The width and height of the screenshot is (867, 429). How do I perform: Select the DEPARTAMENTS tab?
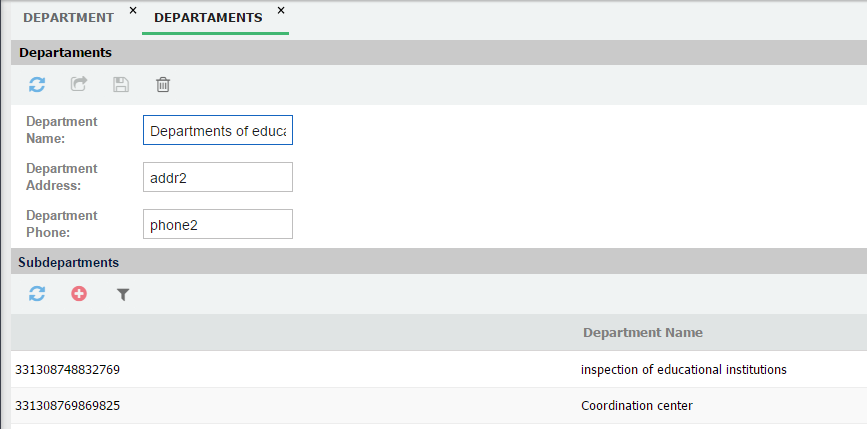point(208,17)
